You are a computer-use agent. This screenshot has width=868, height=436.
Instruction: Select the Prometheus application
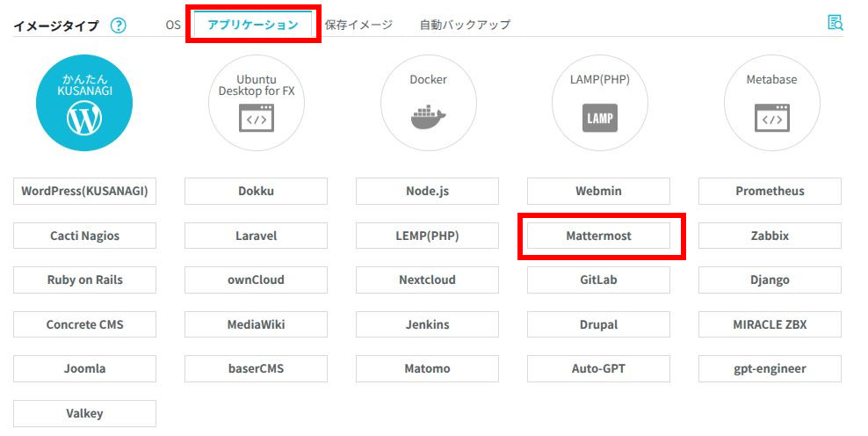point(770,191)
